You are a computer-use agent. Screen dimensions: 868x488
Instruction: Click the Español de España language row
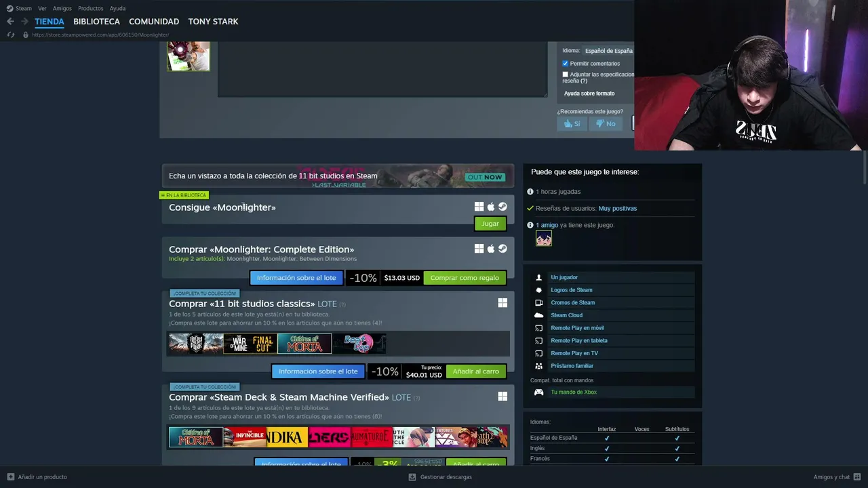point(612,438)
